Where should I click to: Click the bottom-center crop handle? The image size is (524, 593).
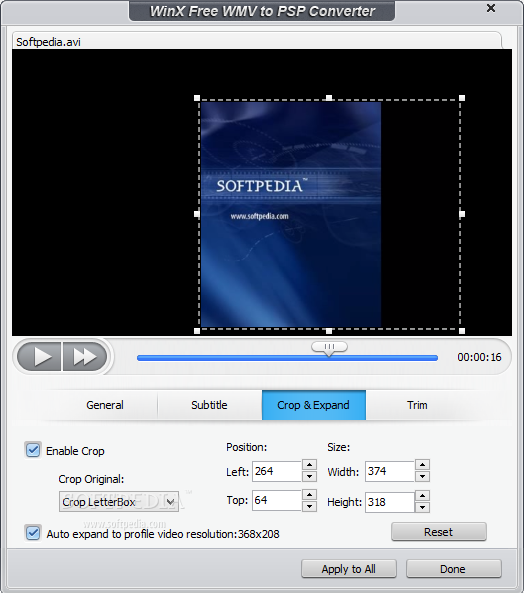pos(329,331)
